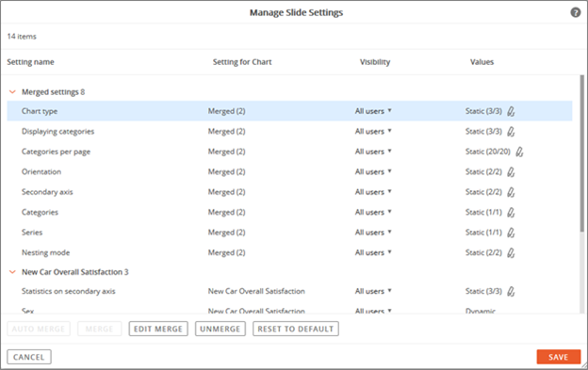Click the vertical scrollbar in settings list
Image resolution: width=588 pixels, height=370 pixels.
point(582,153)
